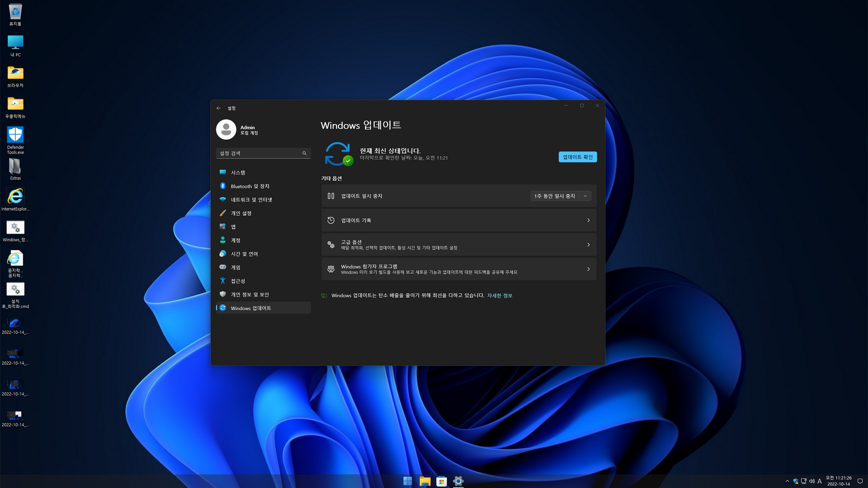Click the 자세한 정보 link

coord(500,296)
